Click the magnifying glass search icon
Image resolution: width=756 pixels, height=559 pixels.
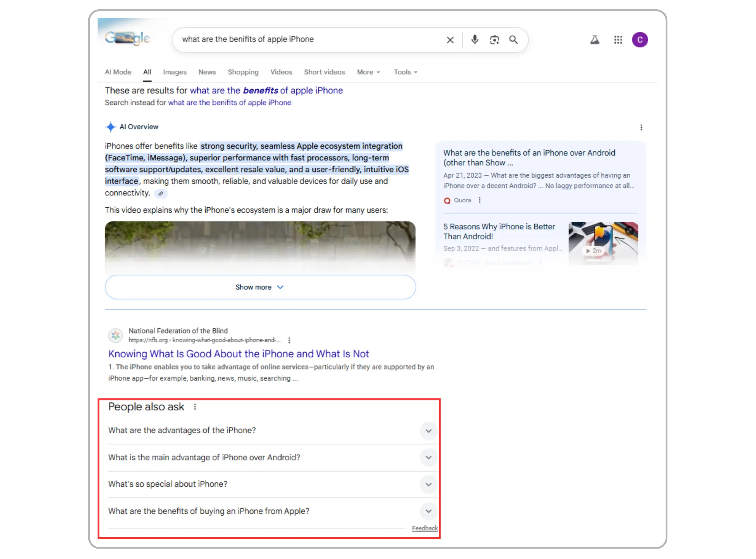click(513, 40)
